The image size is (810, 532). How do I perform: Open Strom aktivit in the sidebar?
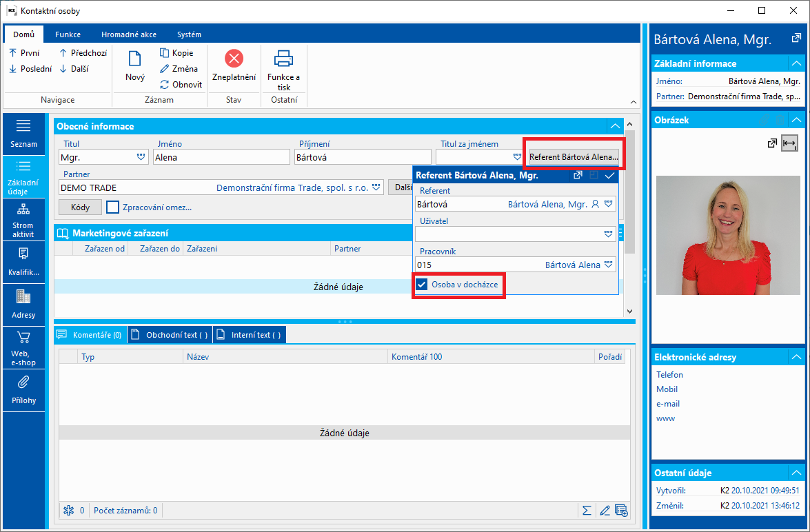coord(23,221)
